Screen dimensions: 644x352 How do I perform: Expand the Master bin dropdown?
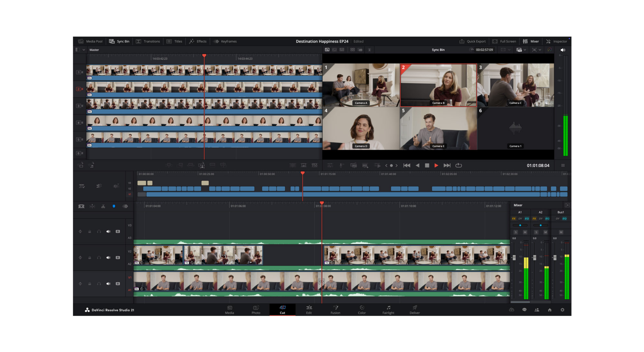click(84, 50)
